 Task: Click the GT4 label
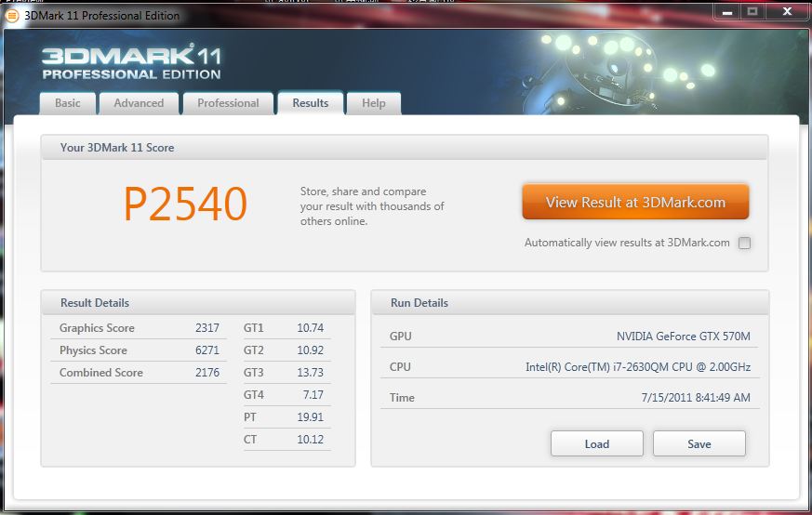pos(253,394)
